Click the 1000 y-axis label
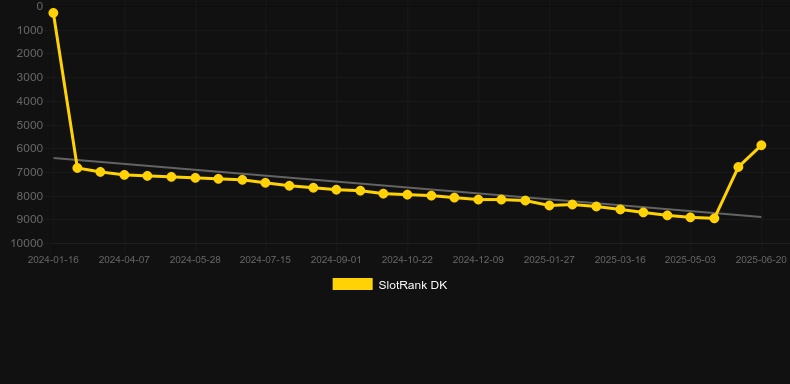Image resolution: width=790 pixels, height=384 pixels. [x=31, y=30]
